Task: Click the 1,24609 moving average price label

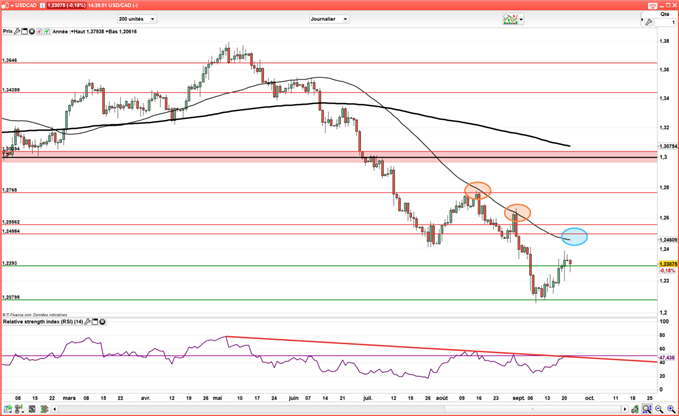Action: click(x=668, y=239)
